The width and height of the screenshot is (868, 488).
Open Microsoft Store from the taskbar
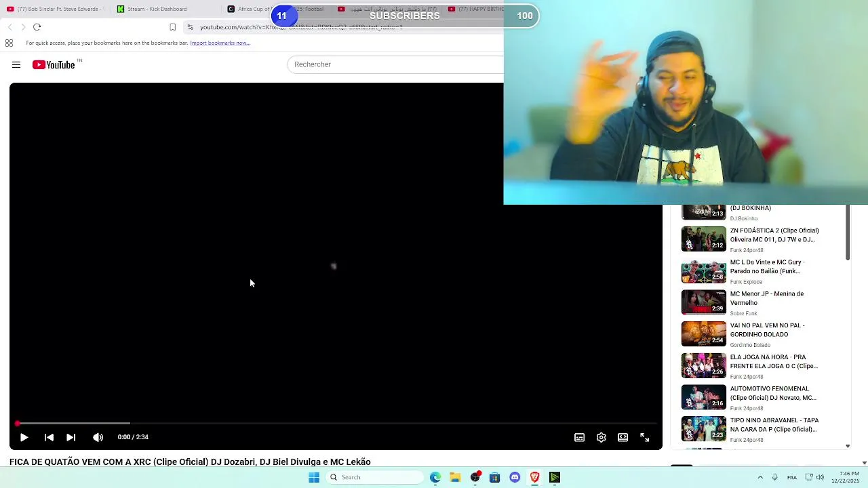(x=495, y=477)
